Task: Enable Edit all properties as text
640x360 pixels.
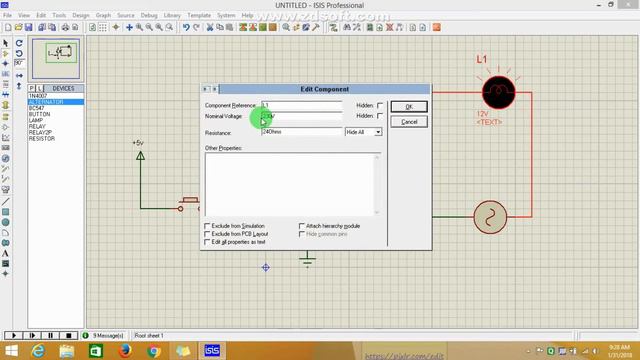Action: click(207, 242)
